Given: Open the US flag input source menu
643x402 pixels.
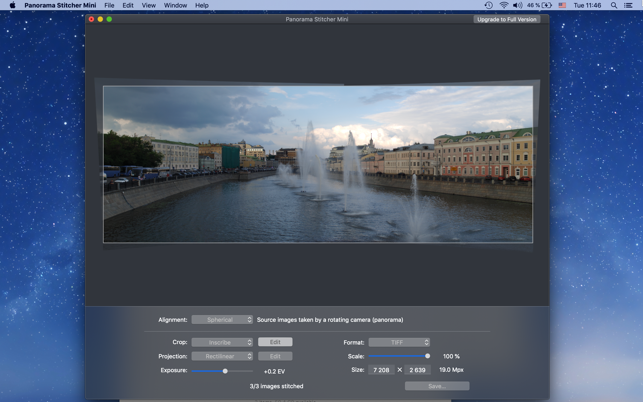Looking at the screenshot, I should [562, 5].
